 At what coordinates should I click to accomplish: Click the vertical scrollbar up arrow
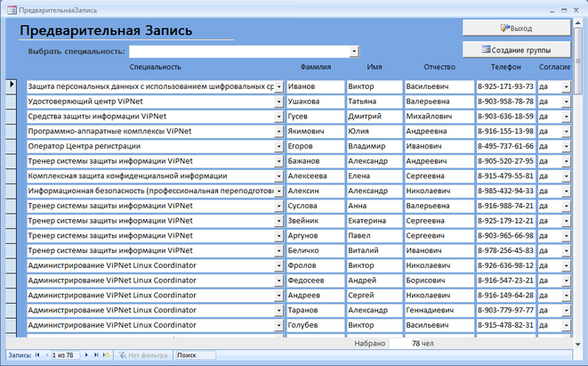pyautogui.click(x=579, y=23)
